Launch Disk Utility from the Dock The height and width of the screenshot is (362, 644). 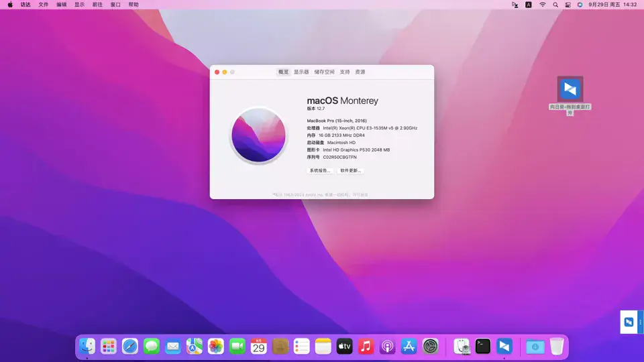tap(462, 347)
